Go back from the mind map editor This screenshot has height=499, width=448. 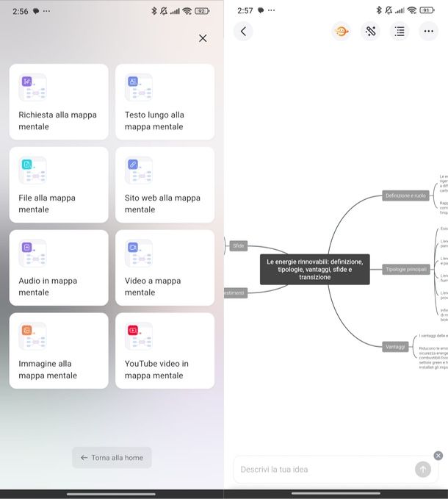coord(243,31)
